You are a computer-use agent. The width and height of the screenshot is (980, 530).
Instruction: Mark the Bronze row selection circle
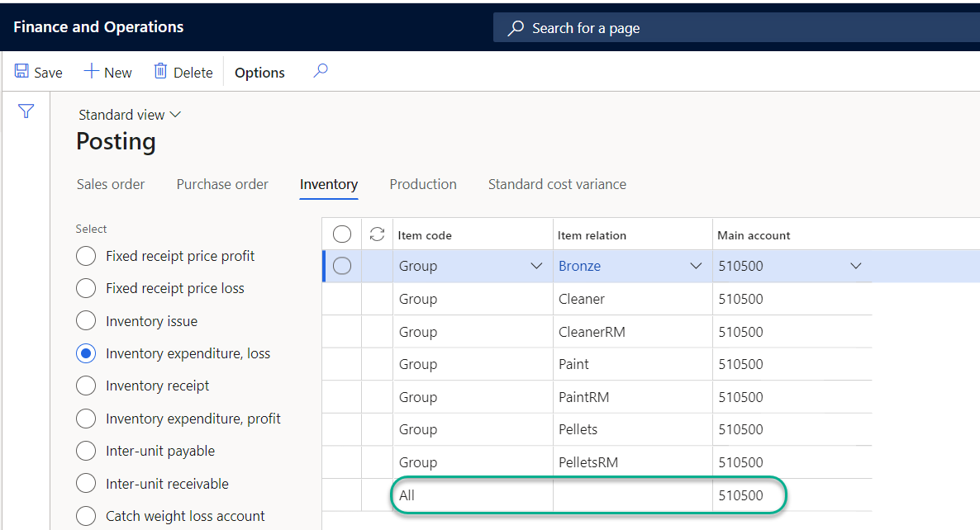(342, 266)
